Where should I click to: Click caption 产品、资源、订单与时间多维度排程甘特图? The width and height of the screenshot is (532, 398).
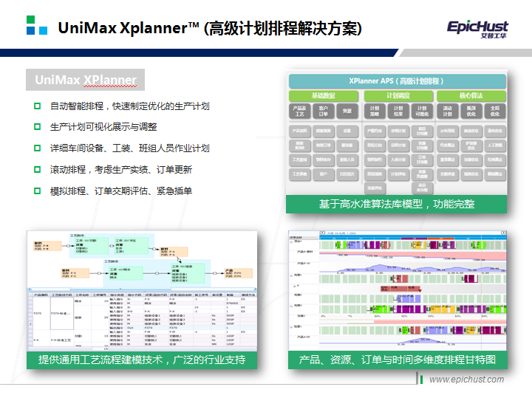[398, 360]
